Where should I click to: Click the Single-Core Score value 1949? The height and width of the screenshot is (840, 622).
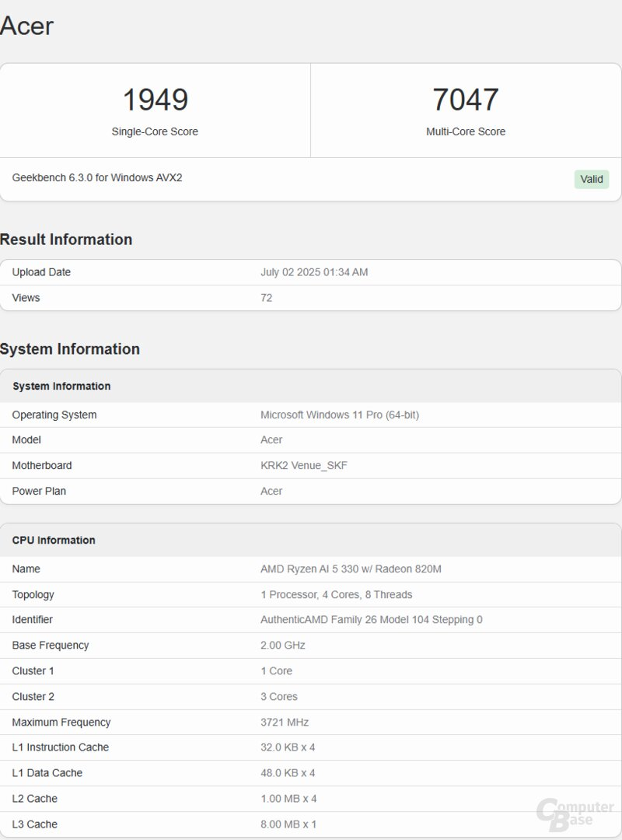pyautogui.click(x=155, y=100)
